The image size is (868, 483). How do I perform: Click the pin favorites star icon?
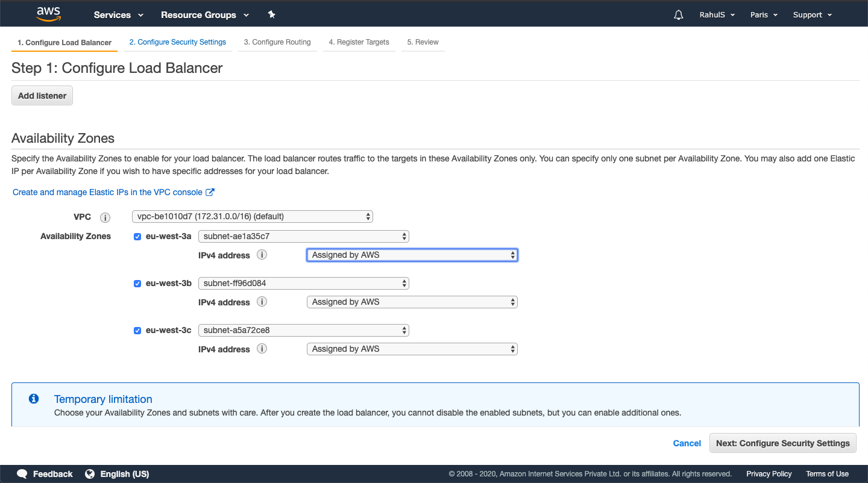[x=272, y=14]
